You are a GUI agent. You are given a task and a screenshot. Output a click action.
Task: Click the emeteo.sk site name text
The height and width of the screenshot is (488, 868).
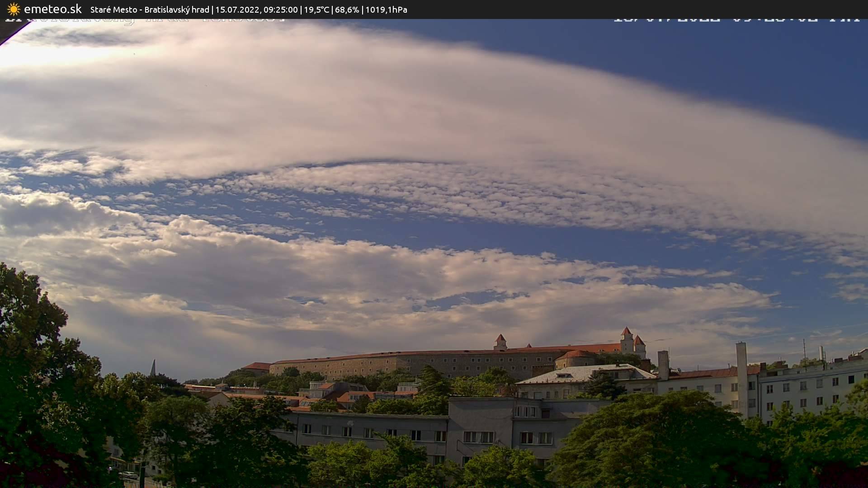click(x=52, y=9)
